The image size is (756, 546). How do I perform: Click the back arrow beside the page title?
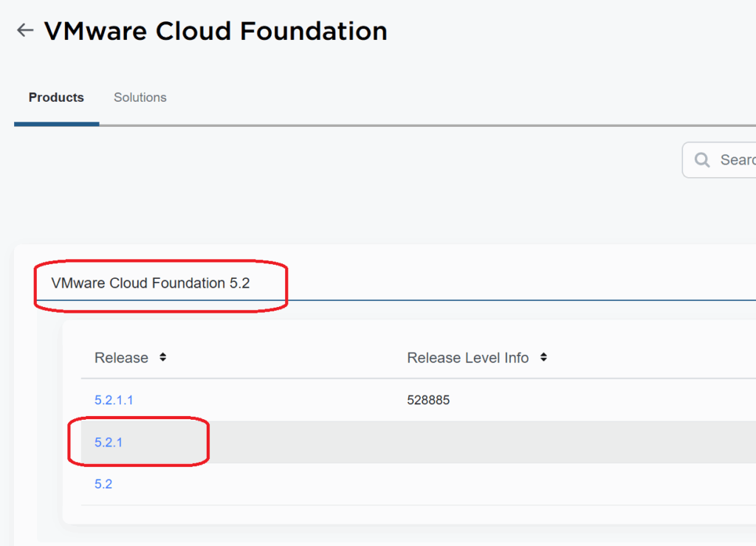click(25, 30)
